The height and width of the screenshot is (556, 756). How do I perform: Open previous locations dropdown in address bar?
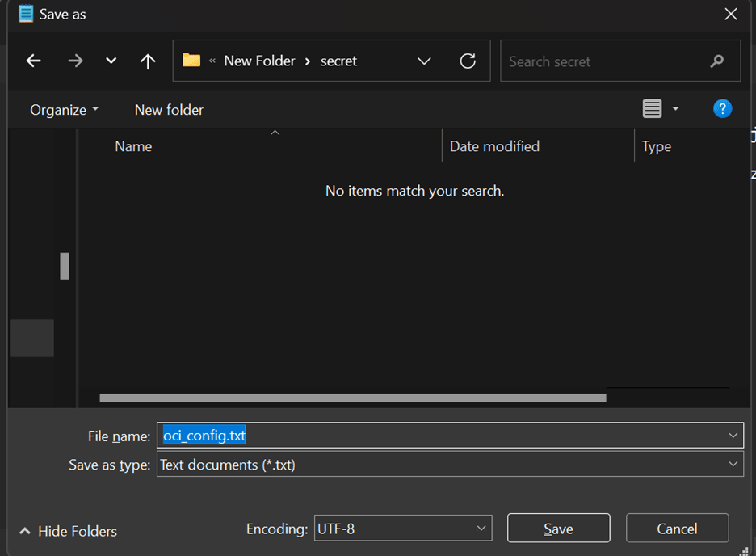[424, 61]
